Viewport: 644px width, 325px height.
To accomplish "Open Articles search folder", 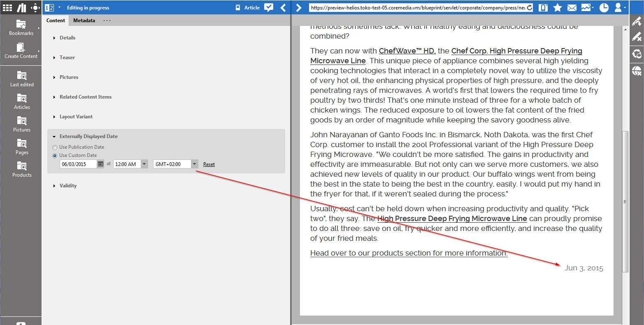I will point(22,101).
